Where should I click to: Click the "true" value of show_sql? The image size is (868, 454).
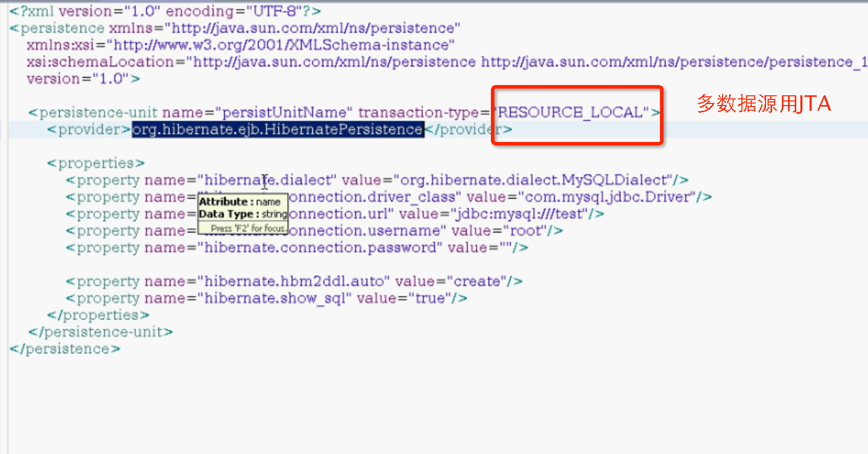click(x=429, y=299)
